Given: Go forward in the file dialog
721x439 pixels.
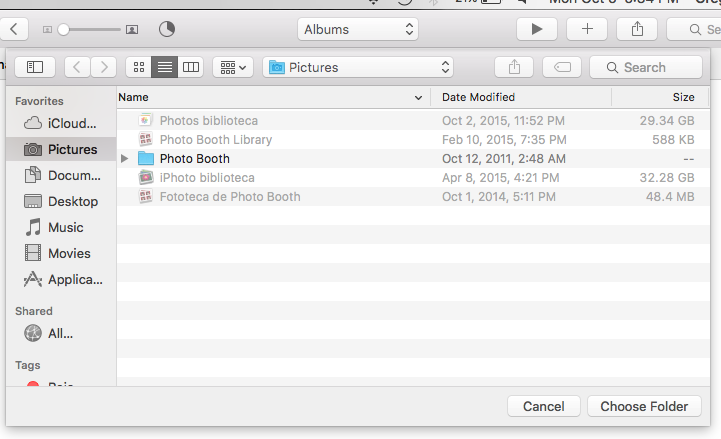Looking at the screenshot, I should point(103,67).
